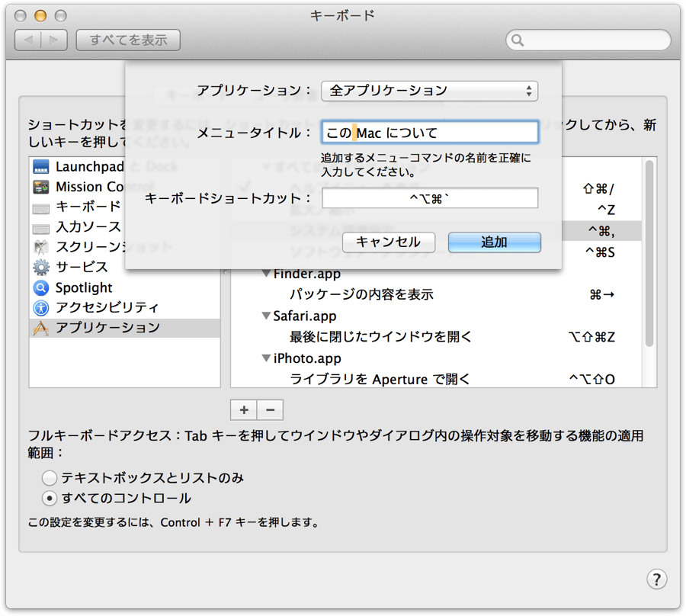Click the search magnifier icon

[x=518, y=40]
